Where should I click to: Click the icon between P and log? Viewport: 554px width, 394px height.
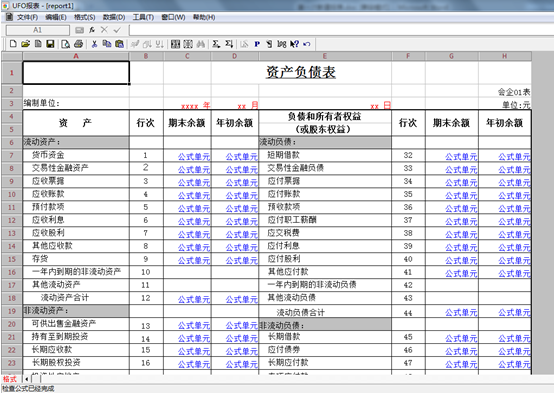pyautogui.click(x=269, y=44)
